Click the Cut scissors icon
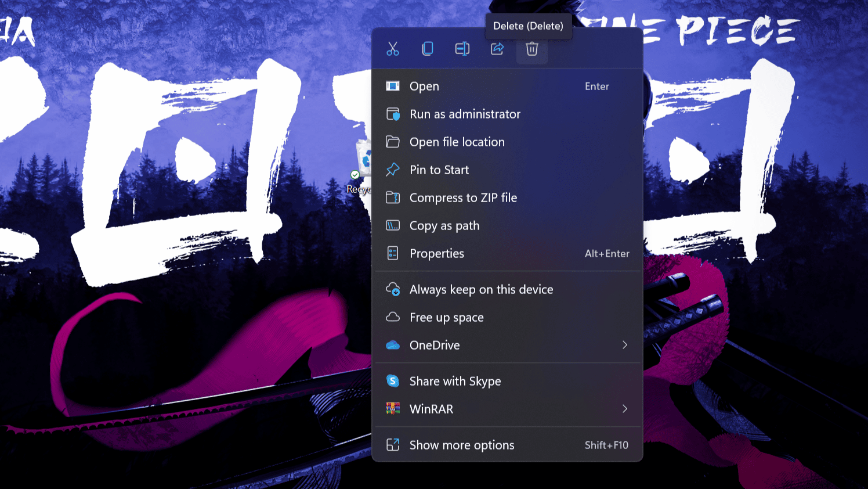Screen dimensions: 868x489 (393, 49)
